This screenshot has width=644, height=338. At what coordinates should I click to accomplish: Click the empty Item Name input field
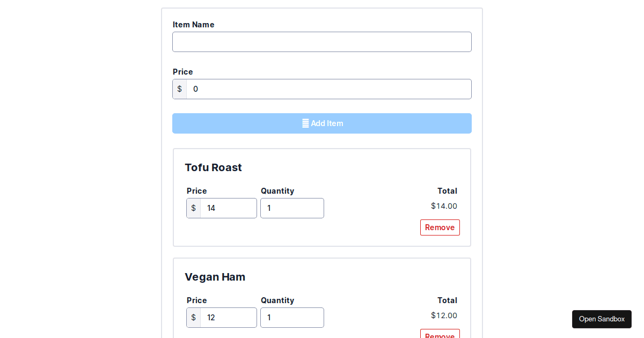tap(322, 42)
